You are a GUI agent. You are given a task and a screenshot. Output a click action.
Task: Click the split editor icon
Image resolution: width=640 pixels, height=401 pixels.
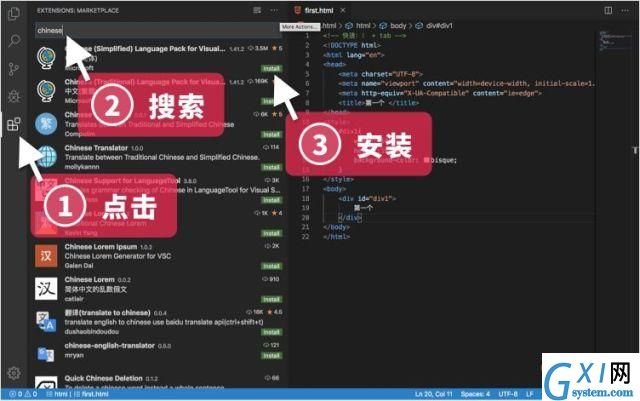pos(608,10)
